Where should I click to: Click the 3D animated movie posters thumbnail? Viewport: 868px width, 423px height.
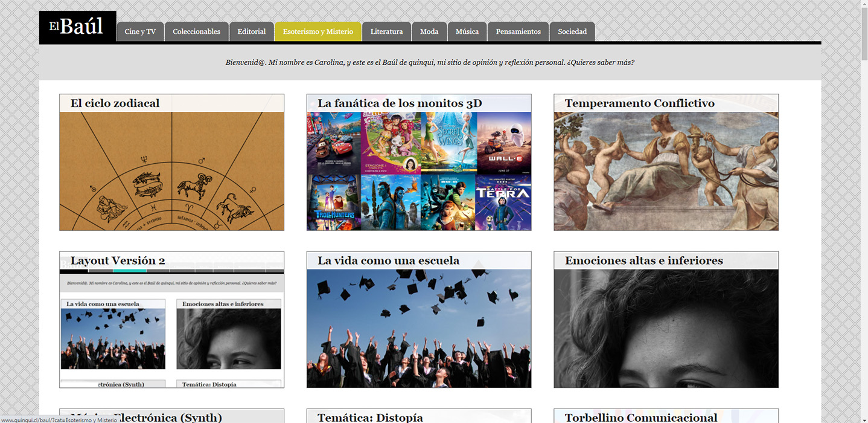(419, 171)
